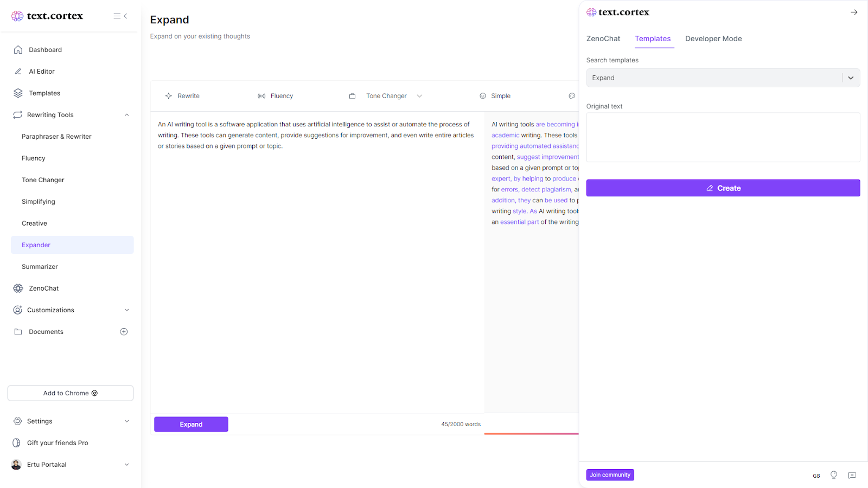Open the Tone Changer dropdown chevron

(419, 96)
